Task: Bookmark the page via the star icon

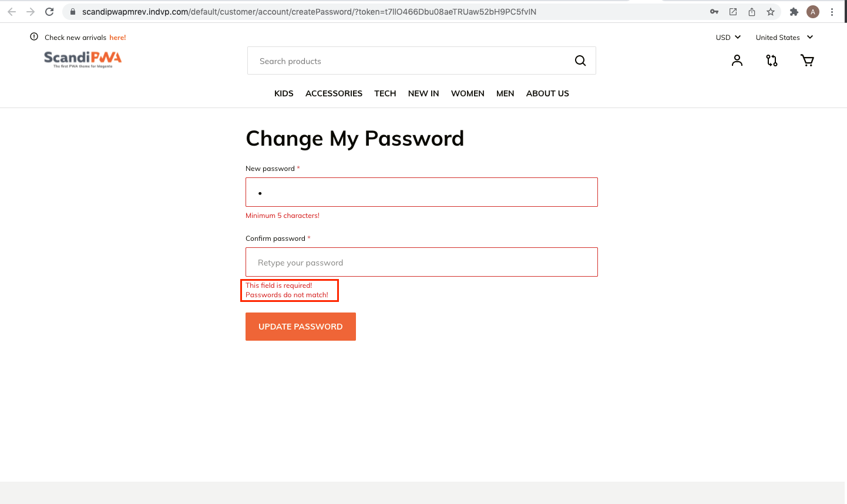Action: tap(770, 12)
